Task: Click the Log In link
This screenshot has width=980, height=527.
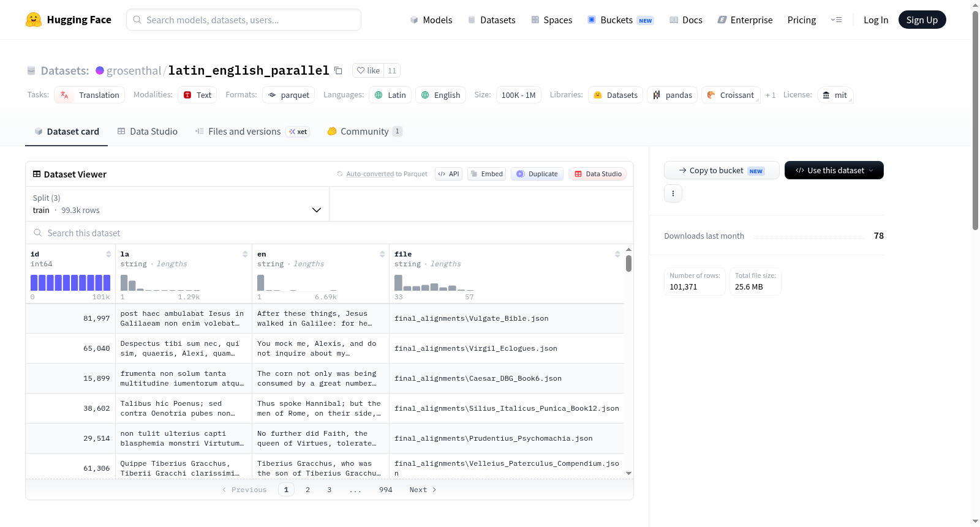Action: (876, 20)
